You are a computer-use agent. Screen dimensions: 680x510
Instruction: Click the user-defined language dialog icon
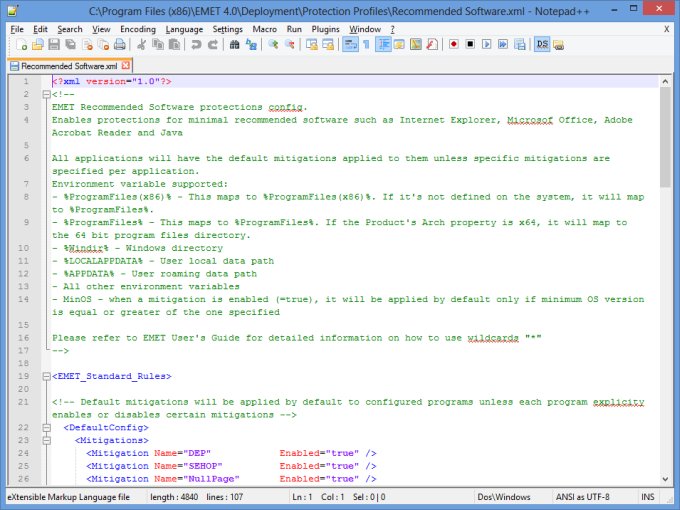pyautogui.click(x=399, y=44)
